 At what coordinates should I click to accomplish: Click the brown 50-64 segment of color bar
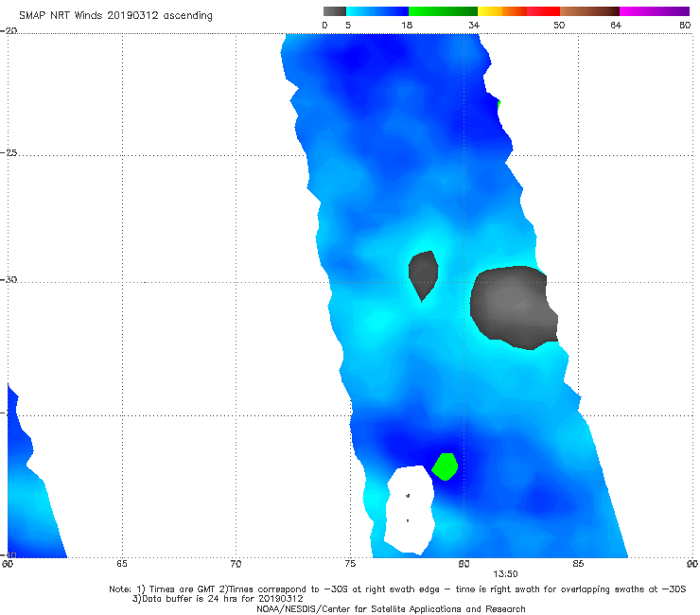coord(589,11)
